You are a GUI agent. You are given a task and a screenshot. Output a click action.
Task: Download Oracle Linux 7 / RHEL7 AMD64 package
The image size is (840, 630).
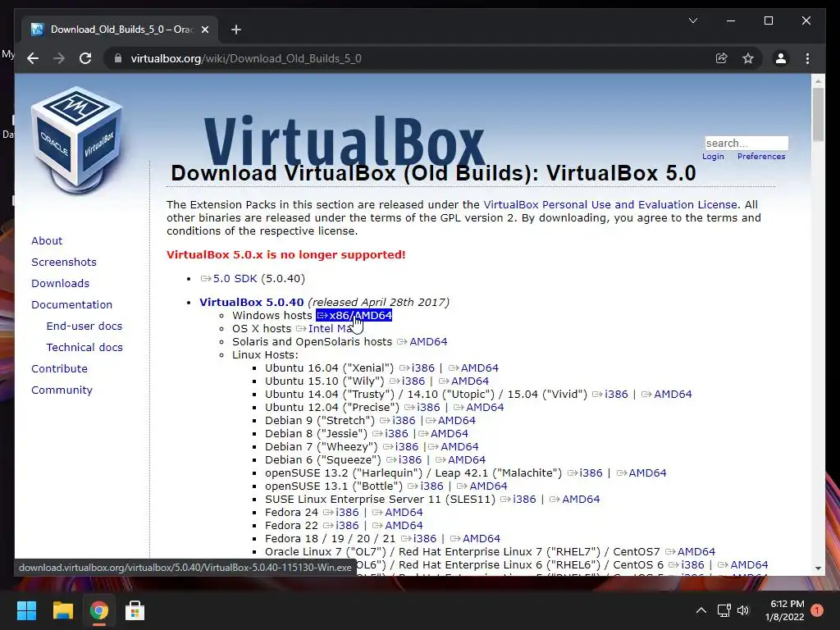pyautogui.click(x=690, y=552)
